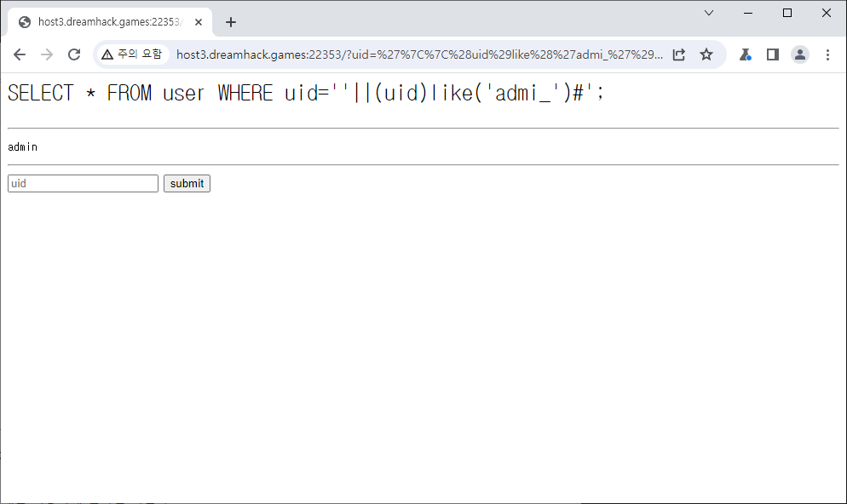Close the host3.dreamhack.games tab

coord(196,22)
